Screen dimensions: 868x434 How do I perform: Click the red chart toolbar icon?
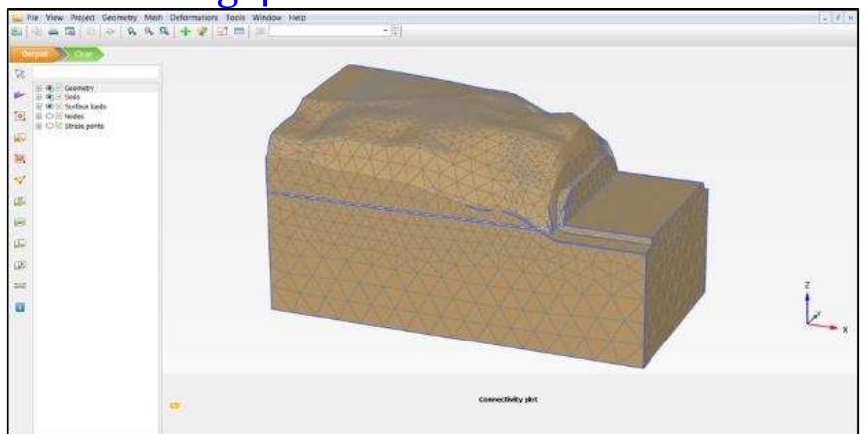point(222,32)
